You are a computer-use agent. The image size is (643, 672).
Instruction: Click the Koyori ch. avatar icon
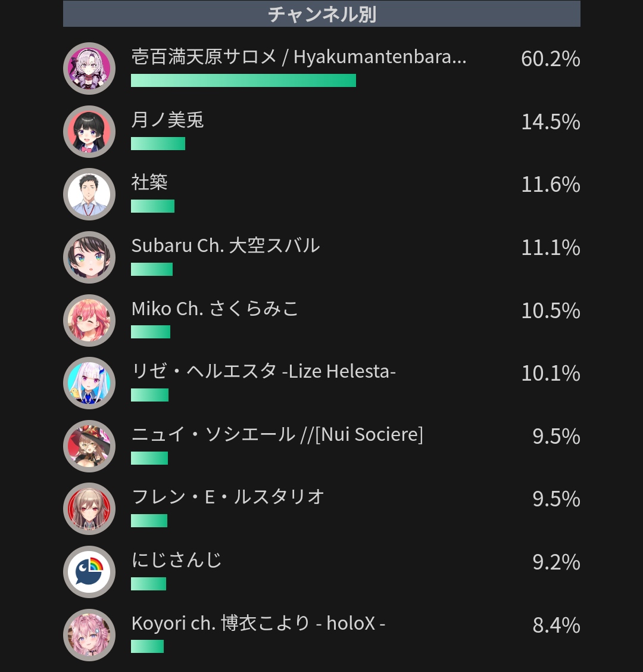point(89,634)
